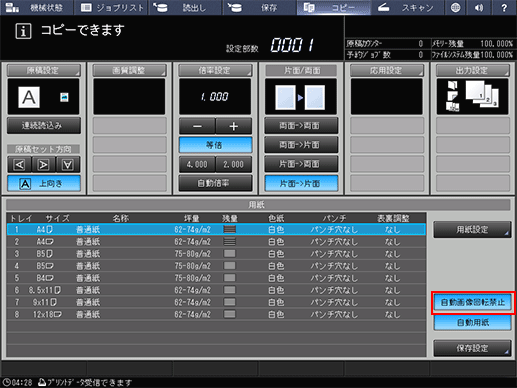Click the plus zoom increase button
Viewport: 517px width, 388px height.
pyautogui.click(x=234, y=126)
